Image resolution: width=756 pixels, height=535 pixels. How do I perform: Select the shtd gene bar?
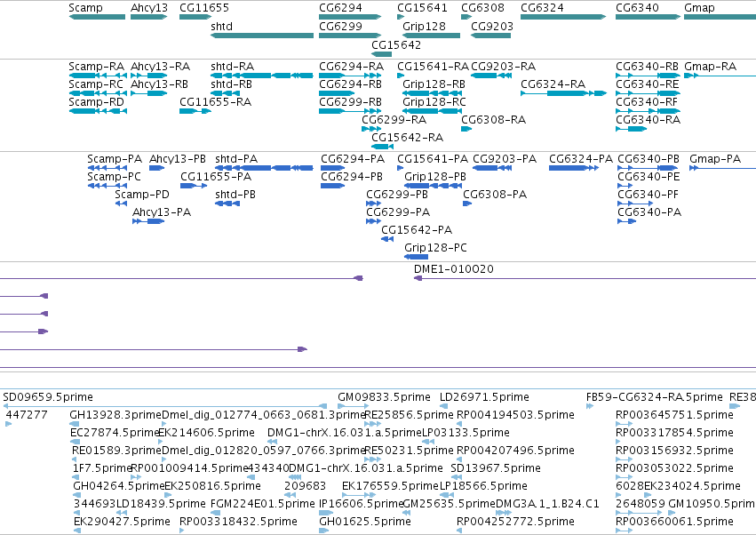click(x=262, y=36)
